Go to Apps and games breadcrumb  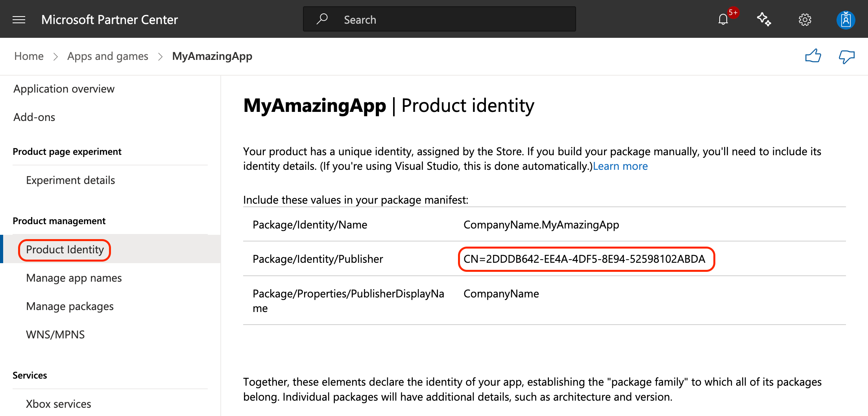[x=108, y=56]
